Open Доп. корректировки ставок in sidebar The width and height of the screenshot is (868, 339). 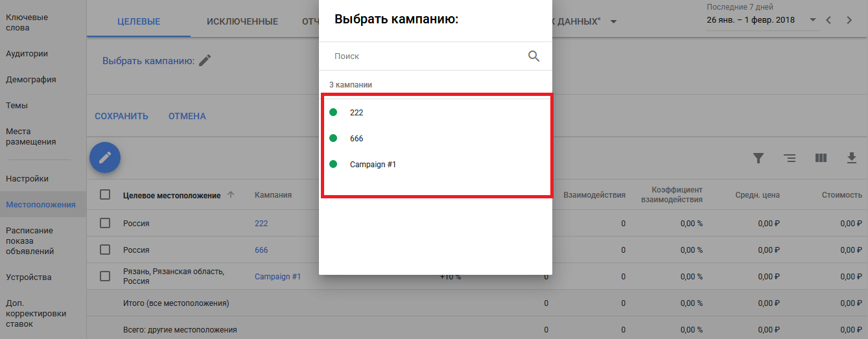click(36, 313)
